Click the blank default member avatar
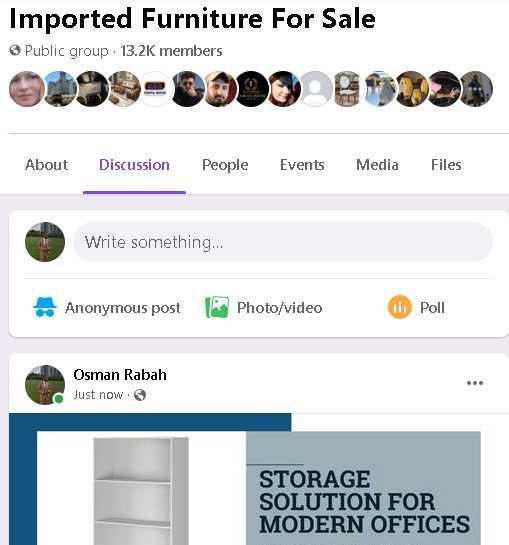Image resolution: width=509 pixels, height=545 pixels. coord(316,89)
